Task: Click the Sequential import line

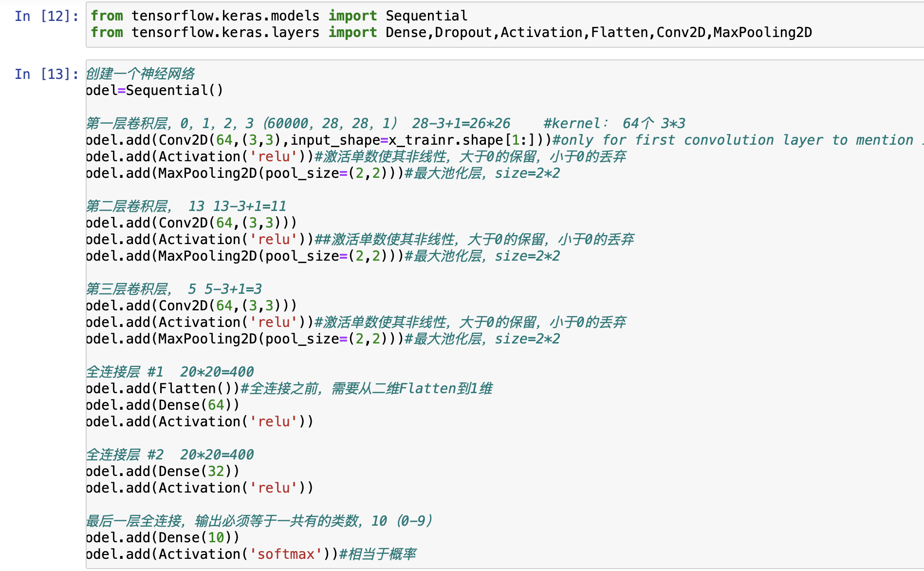Action: pos(277,16)
